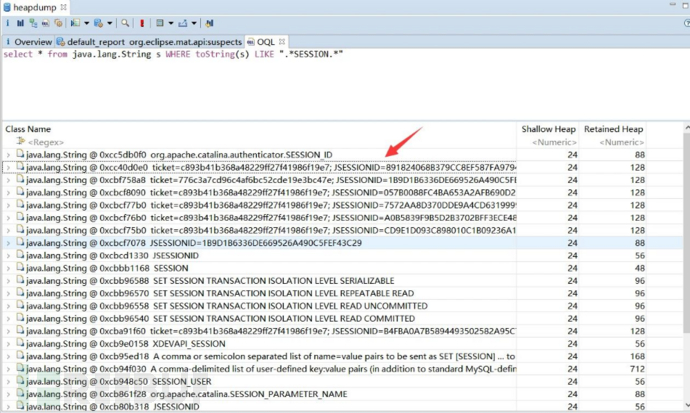Close the OQL tab

coord(282,42)
